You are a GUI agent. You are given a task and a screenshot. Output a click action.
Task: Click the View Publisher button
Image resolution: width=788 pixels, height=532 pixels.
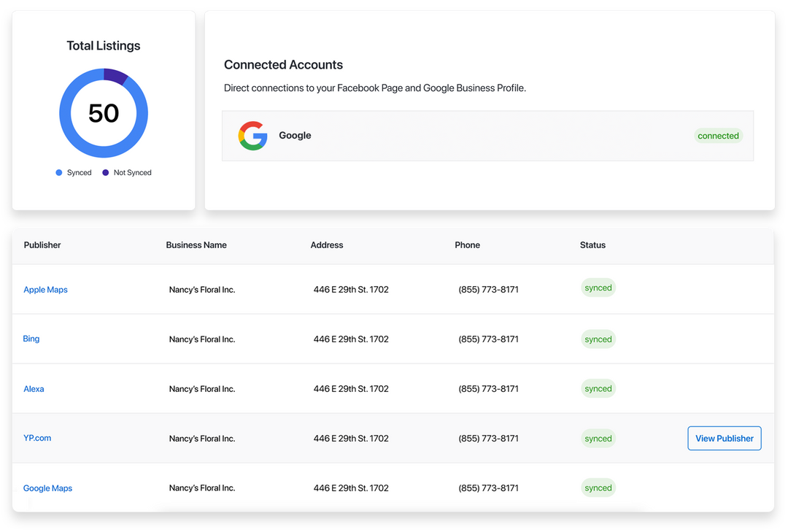[x=725, y=439]
